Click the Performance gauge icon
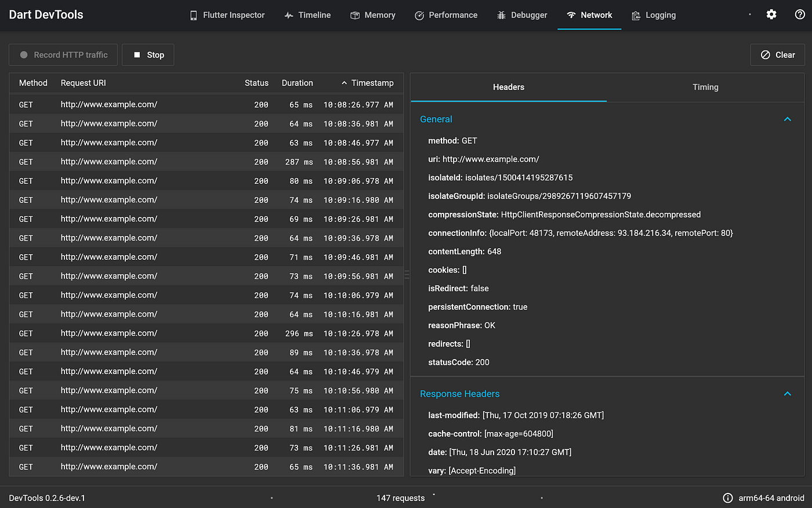This screenshot has width=812, height=508. point(419,16)
